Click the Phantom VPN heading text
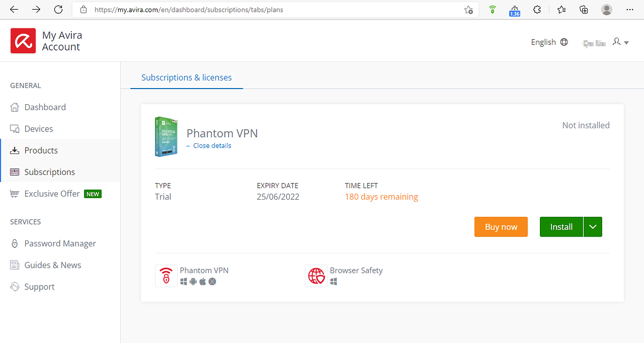The height and width of the screenshot is (343, 644). point(222,133)
